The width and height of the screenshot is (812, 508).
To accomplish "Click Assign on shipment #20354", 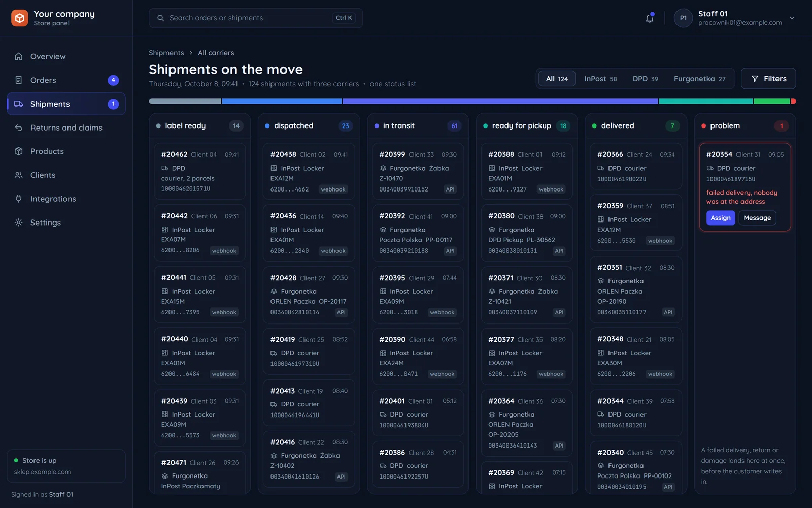I will pyautogui.click(x=721, y=218).
